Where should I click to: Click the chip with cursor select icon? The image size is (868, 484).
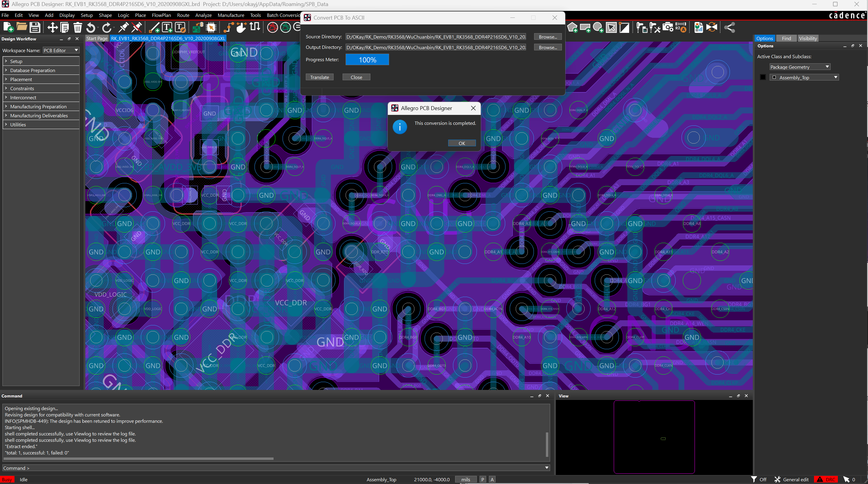[211, 27]
